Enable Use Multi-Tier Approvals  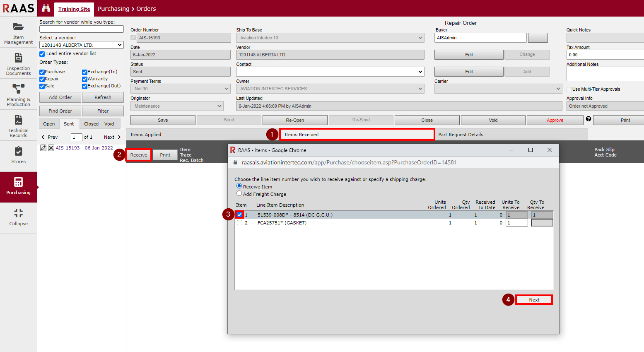(569, 89)
